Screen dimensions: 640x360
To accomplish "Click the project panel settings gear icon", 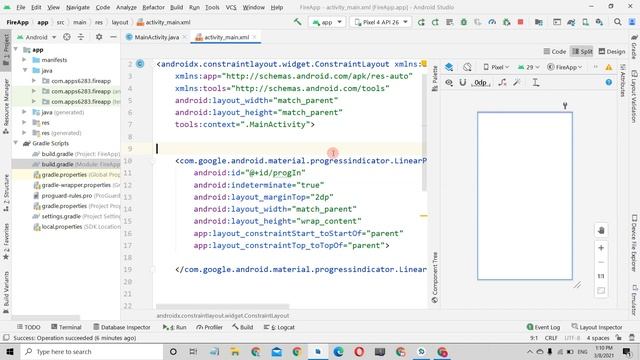I will click(99, 37).
